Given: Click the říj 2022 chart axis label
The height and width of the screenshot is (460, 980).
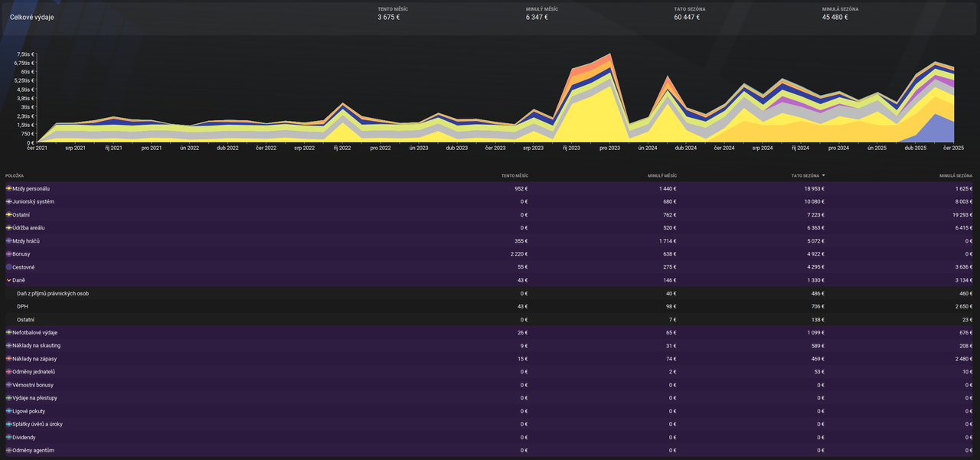Looking at the screenshot, I should [x=341, y=148].
